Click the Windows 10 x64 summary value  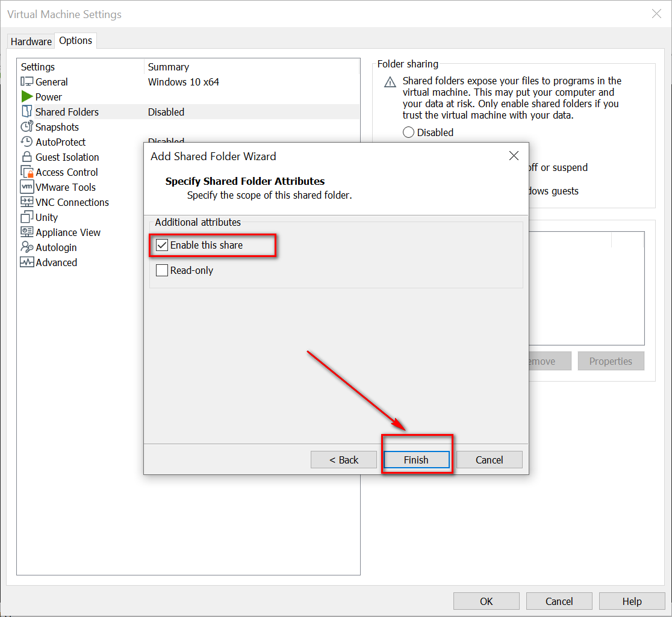184,82
